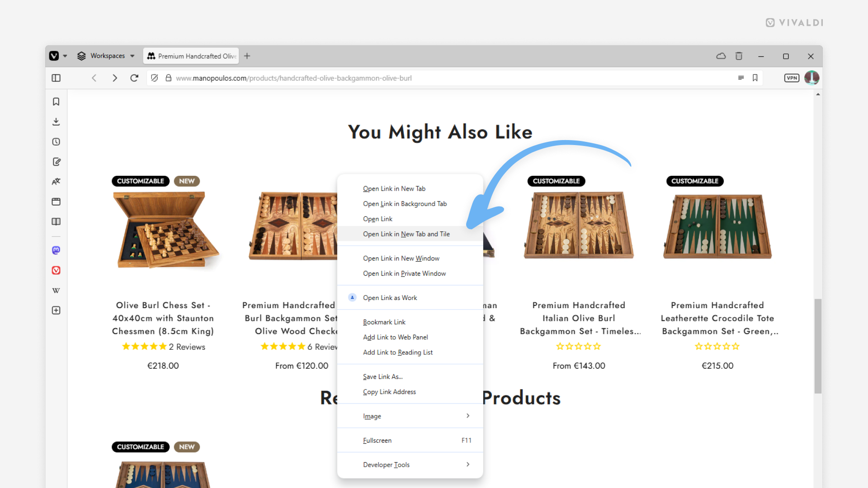Screen dimensions: 868x488
Task: Select Bookmark Link entry
Action: (x=410, y=322)
